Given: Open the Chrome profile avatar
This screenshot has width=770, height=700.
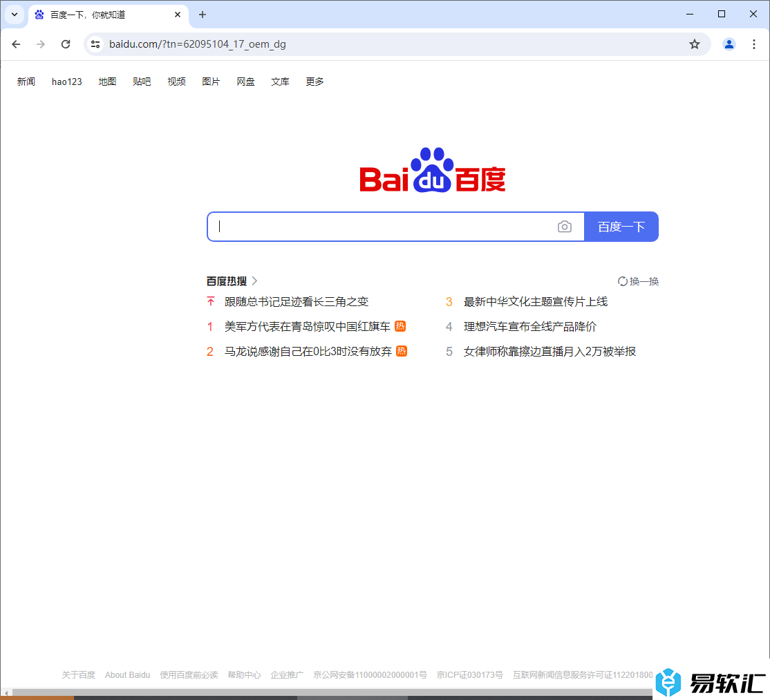Looking at the screenshot, I should 729,44.
